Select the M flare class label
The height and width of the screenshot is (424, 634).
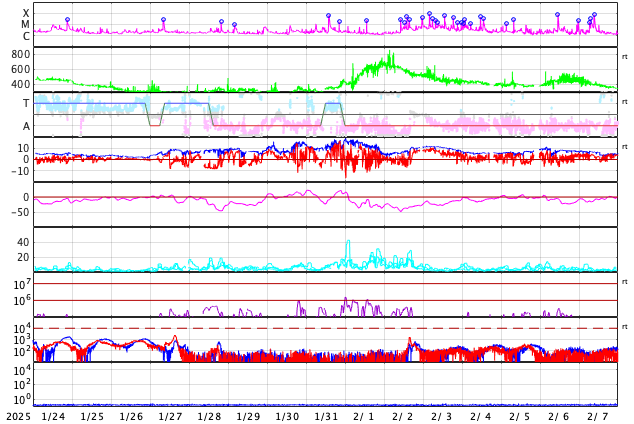pyautogui.click(x=26, y=25)
